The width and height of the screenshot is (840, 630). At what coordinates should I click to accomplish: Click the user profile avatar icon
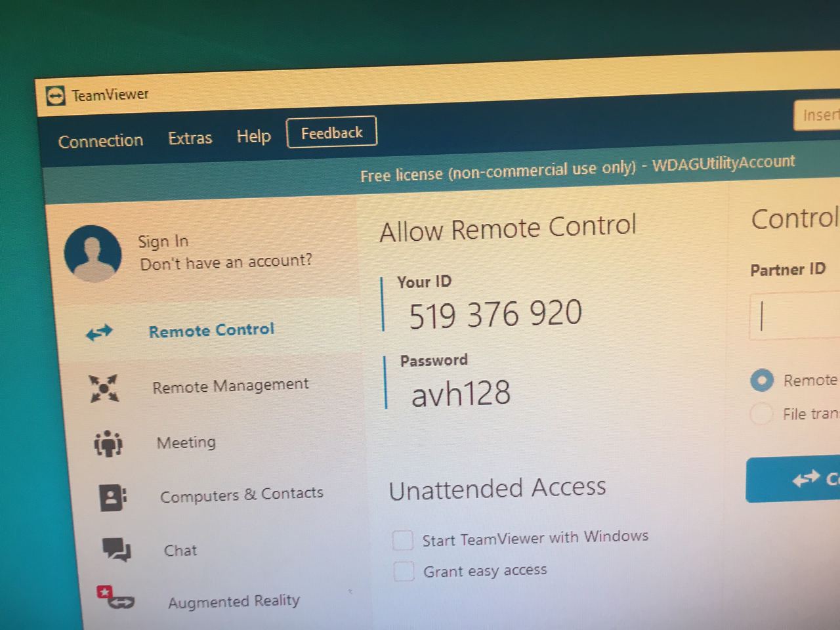tap(93, 254)
